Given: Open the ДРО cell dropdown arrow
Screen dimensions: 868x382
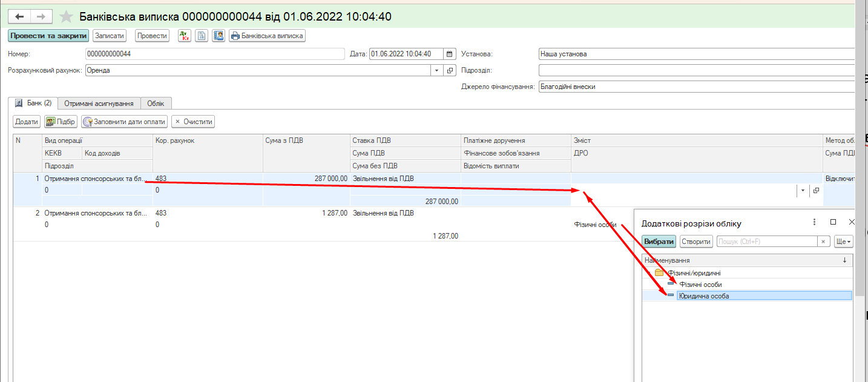Looking at the screenshot, I should pos(803,190).
